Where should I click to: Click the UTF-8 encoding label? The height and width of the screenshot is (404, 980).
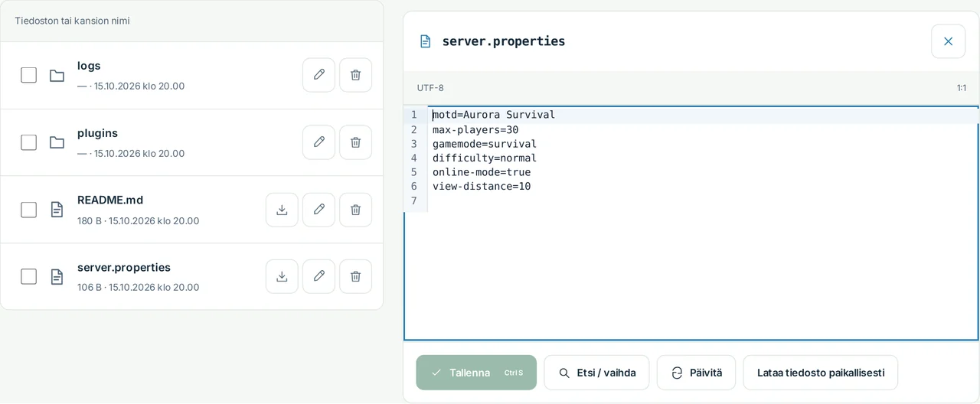pos(430,88)
